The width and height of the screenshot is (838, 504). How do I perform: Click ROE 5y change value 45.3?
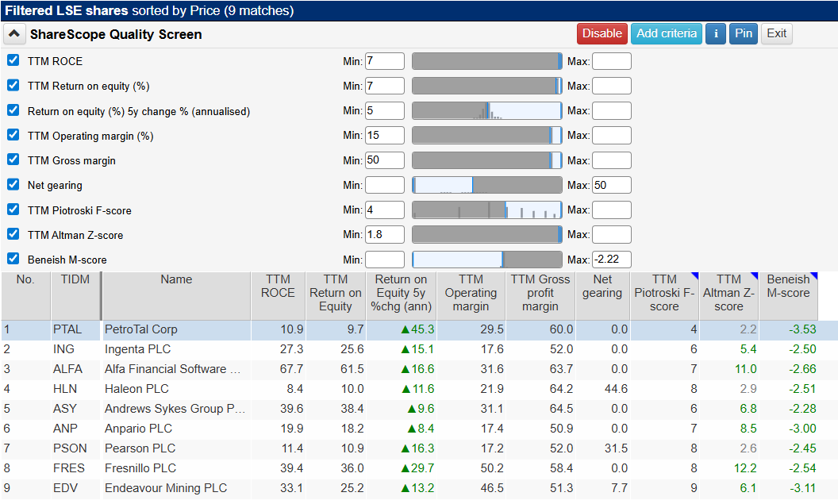coord(417,329)
